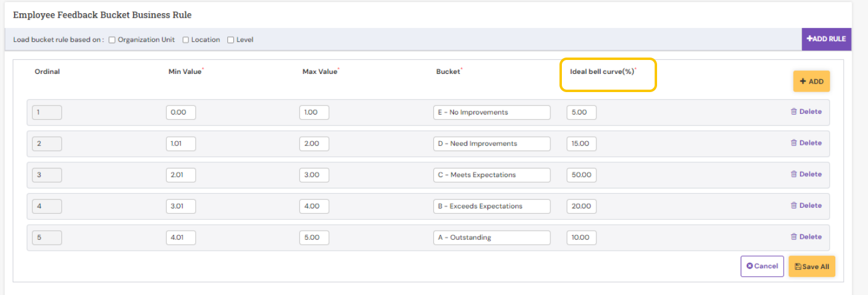Delete the D - Need Improvements row

point(806,143)
